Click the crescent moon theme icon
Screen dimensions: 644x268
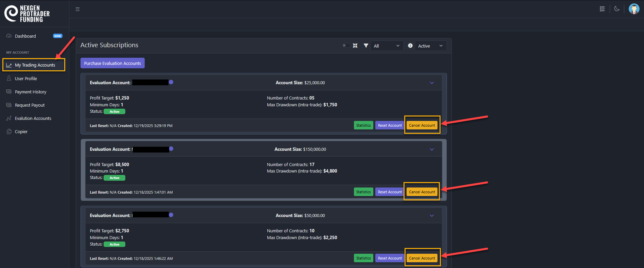pyautogui.click(x=617, y=9)
